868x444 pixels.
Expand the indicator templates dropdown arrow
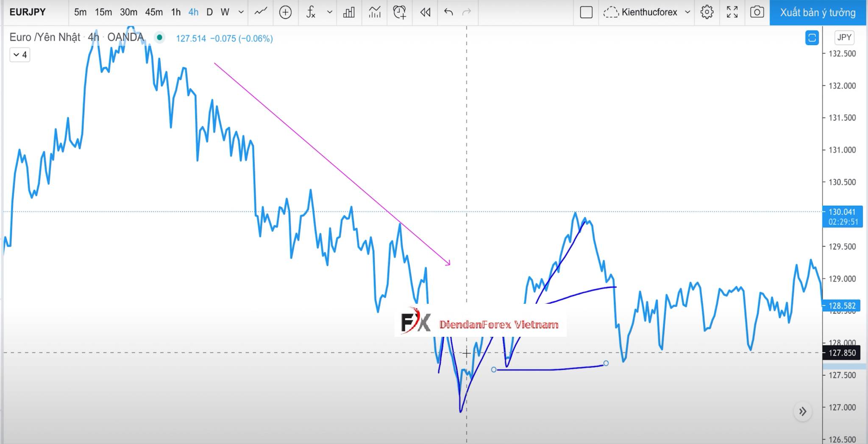330,12
